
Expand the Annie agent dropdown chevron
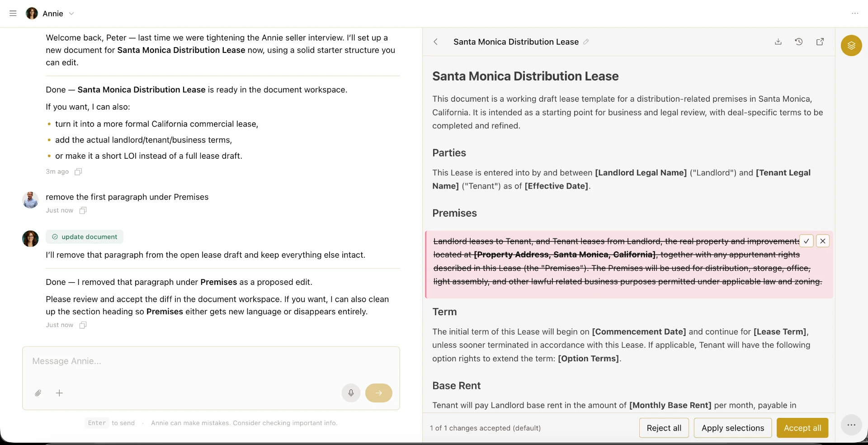click(x=71, y=14)
